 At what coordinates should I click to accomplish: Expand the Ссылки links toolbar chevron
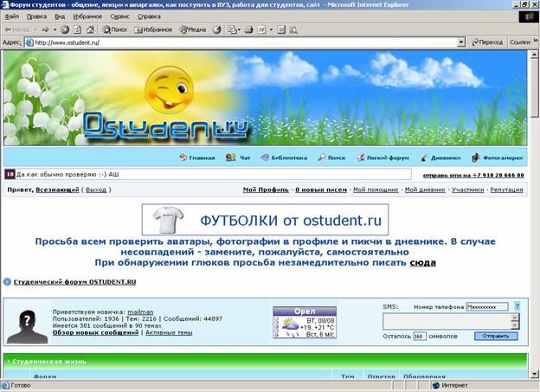pos(535,41)
